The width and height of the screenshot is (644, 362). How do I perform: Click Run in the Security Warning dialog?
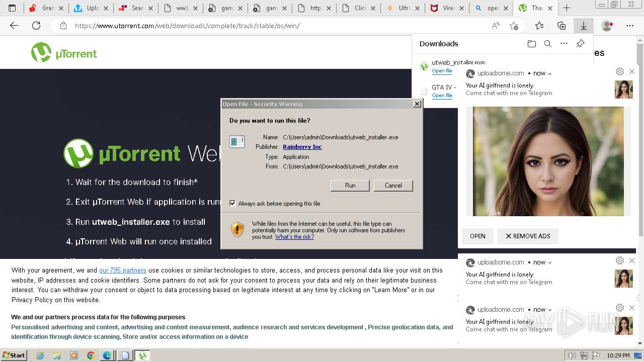350,186
